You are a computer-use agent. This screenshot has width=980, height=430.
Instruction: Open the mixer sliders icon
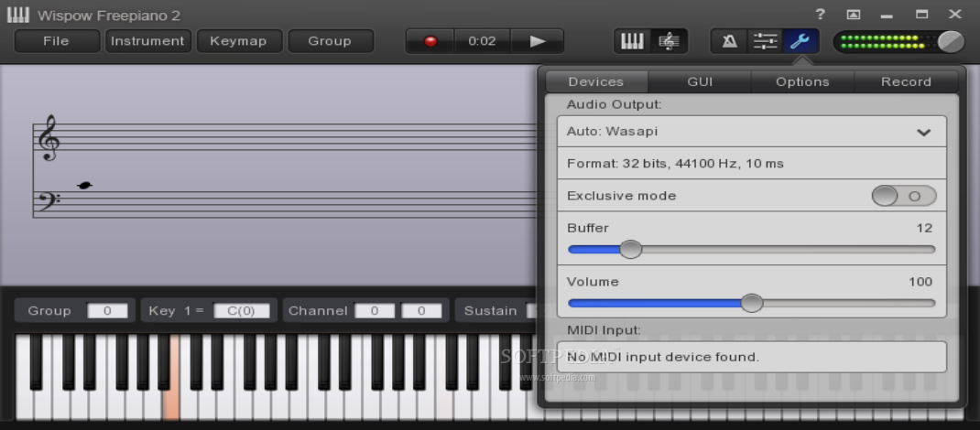point(765,41)
